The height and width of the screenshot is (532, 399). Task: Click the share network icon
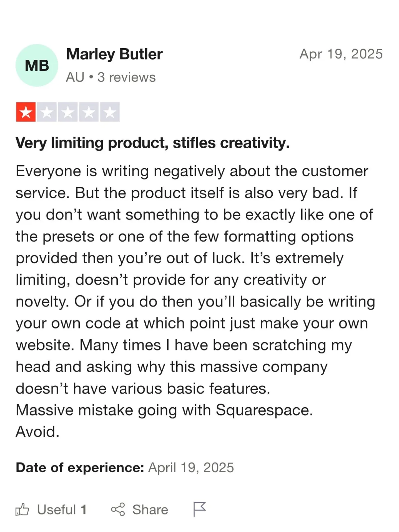click(118, 509)
